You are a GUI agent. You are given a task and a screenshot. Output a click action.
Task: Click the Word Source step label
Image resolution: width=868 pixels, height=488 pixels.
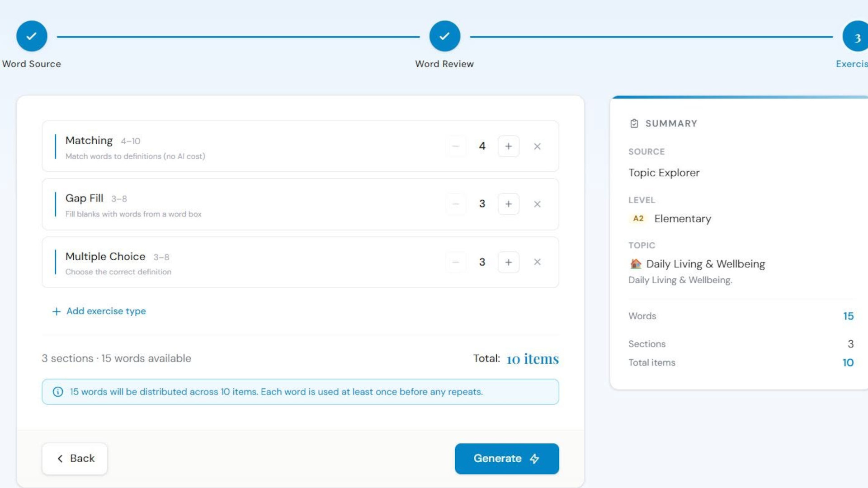[x=32, y=64]
